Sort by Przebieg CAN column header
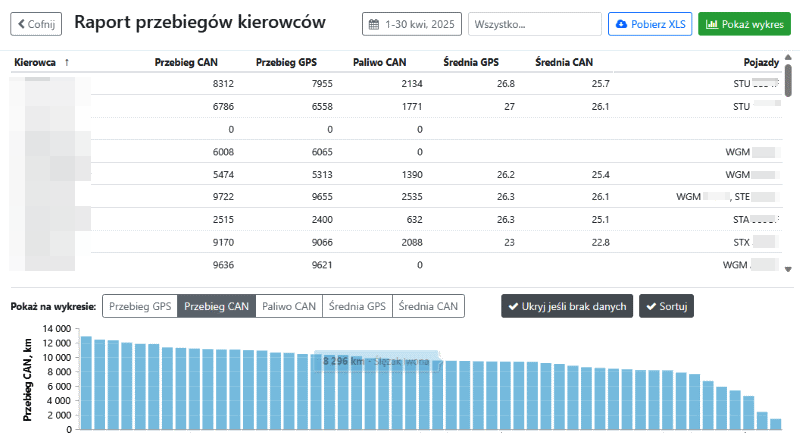The height and width of the screenshot is (433, 800). tap(186, 62)
